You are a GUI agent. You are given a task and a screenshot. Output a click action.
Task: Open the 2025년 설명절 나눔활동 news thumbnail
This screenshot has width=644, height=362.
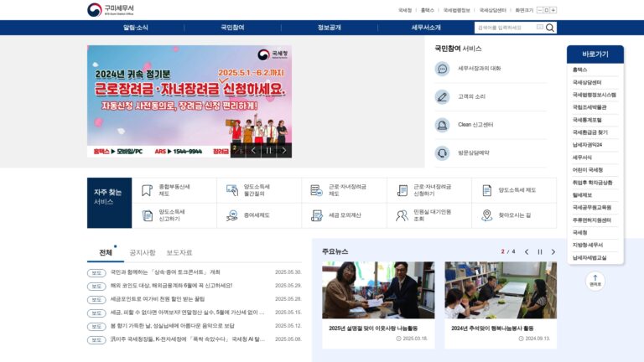coord(378,290)
